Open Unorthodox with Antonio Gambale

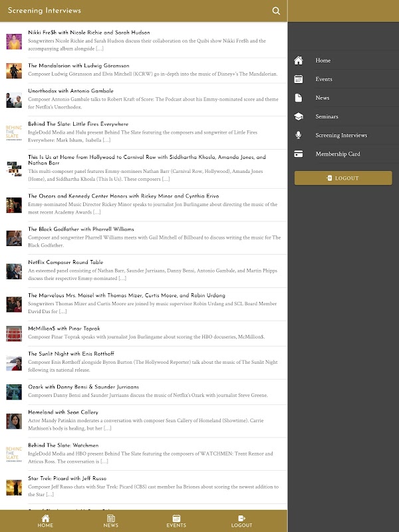(144, 99)
